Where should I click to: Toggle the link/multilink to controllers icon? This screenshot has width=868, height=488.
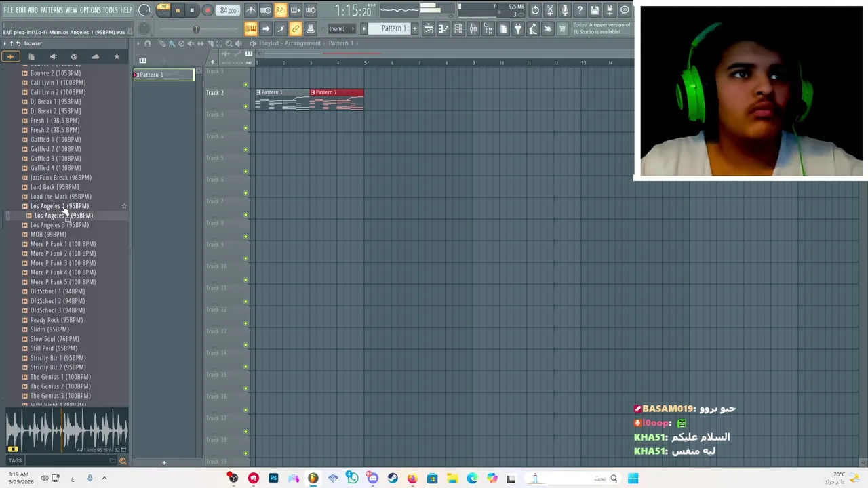tap(295, 28)
